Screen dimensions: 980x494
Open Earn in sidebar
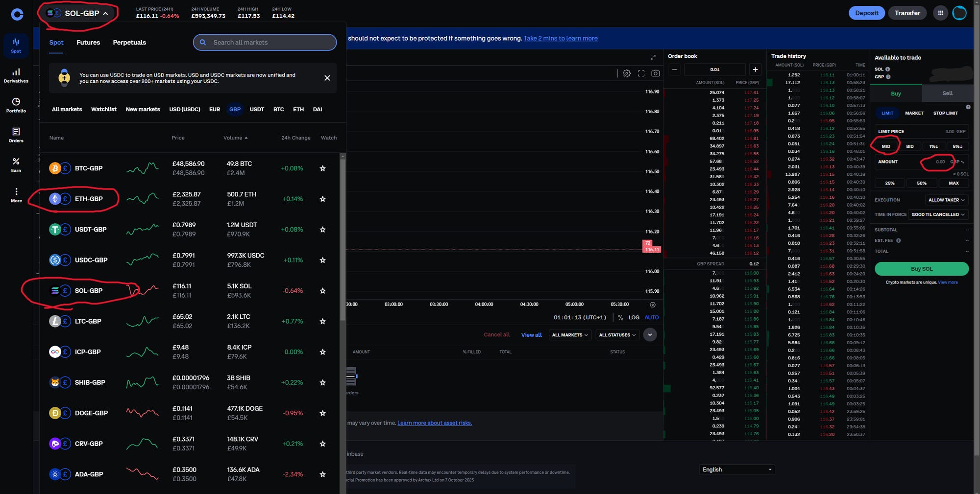pyautogui.click(x=16, y=165)
